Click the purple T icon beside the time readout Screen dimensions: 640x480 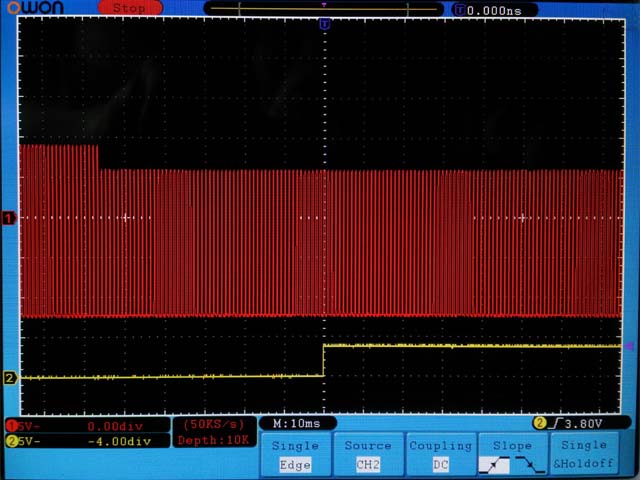(x=460, y=10)
